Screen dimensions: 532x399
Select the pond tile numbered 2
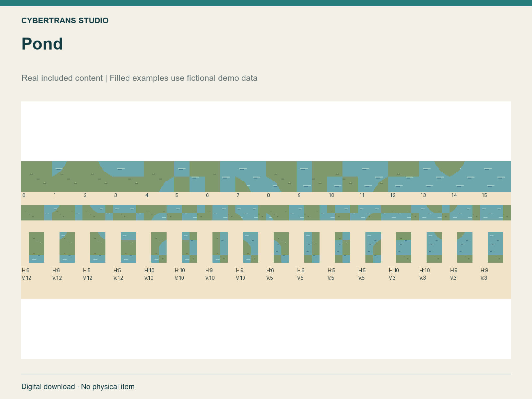coord(98,177)
